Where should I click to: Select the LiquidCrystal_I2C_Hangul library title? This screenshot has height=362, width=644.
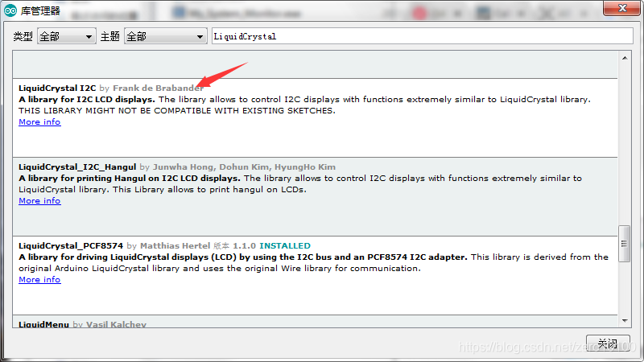click(77, 167)
